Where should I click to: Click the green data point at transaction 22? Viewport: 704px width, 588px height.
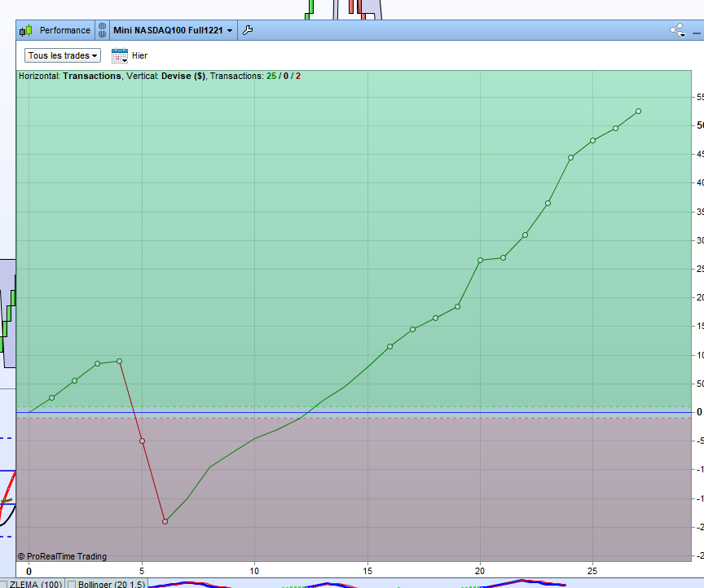[x=526, y=235]
